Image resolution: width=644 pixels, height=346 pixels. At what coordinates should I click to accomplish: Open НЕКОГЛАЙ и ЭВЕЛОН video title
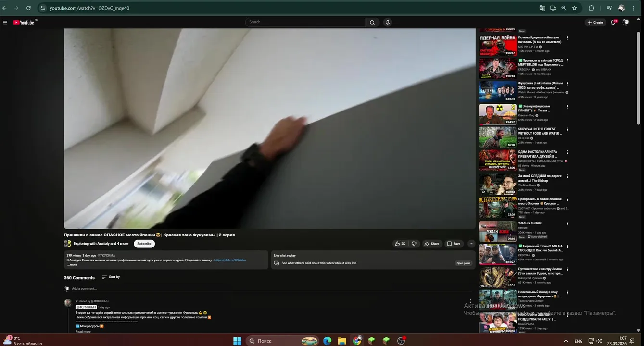[x=538, y=317]
